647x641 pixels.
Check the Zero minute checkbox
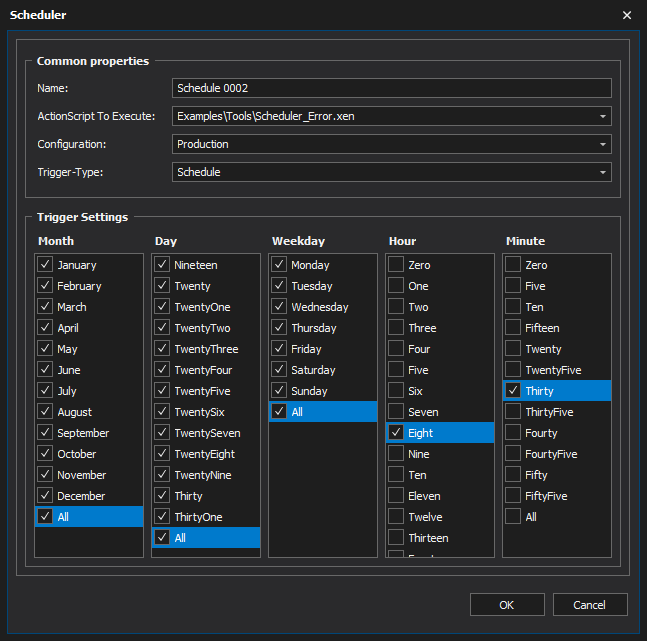coord(513,265)
